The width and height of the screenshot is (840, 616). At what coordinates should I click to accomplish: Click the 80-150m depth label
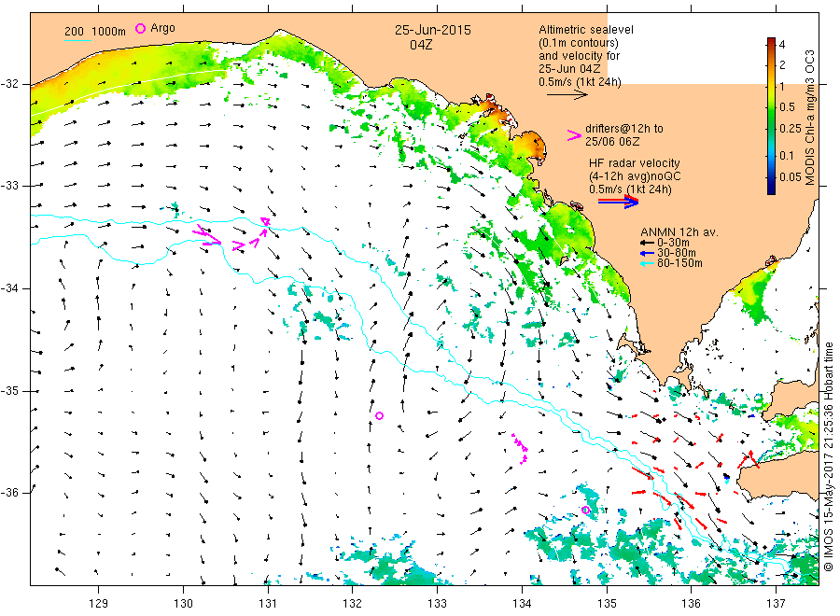coord(679,263)
